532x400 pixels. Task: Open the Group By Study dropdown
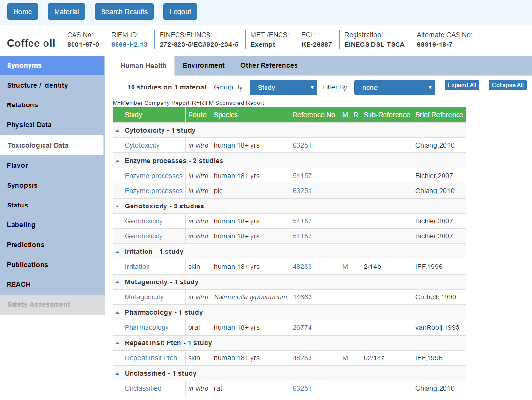[x=283, y=88]
